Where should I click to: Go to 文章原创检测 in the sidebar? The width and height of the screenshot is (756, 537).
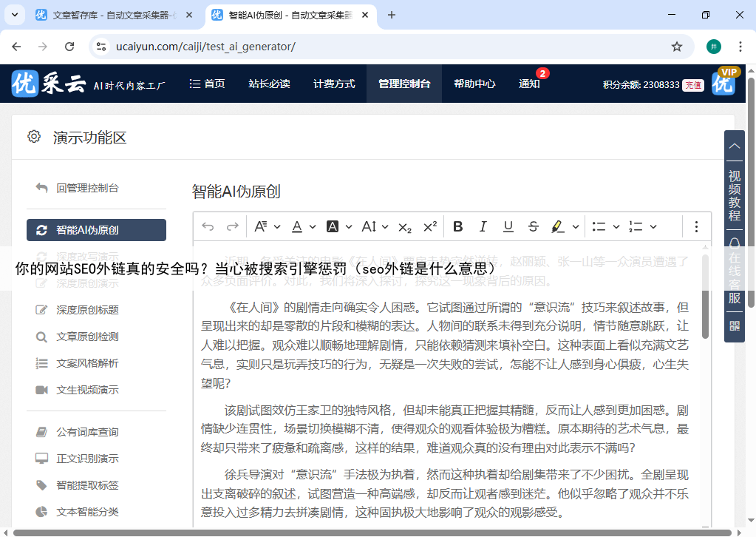tap(87, 337)
